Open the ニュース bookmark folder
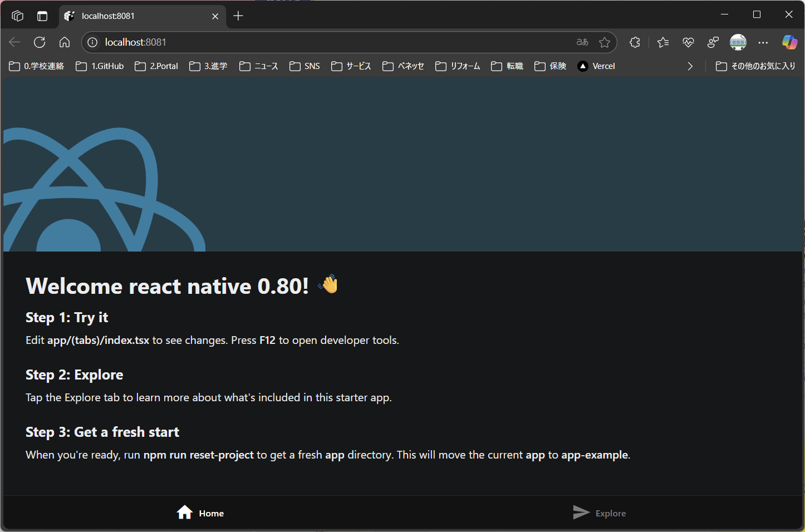 pos(259,66)
